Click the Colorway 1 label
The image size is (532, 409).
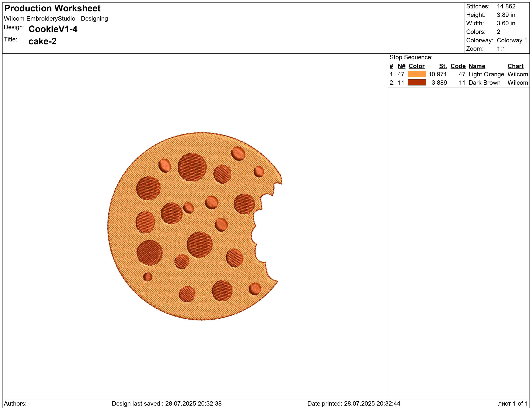pos(512,40)
